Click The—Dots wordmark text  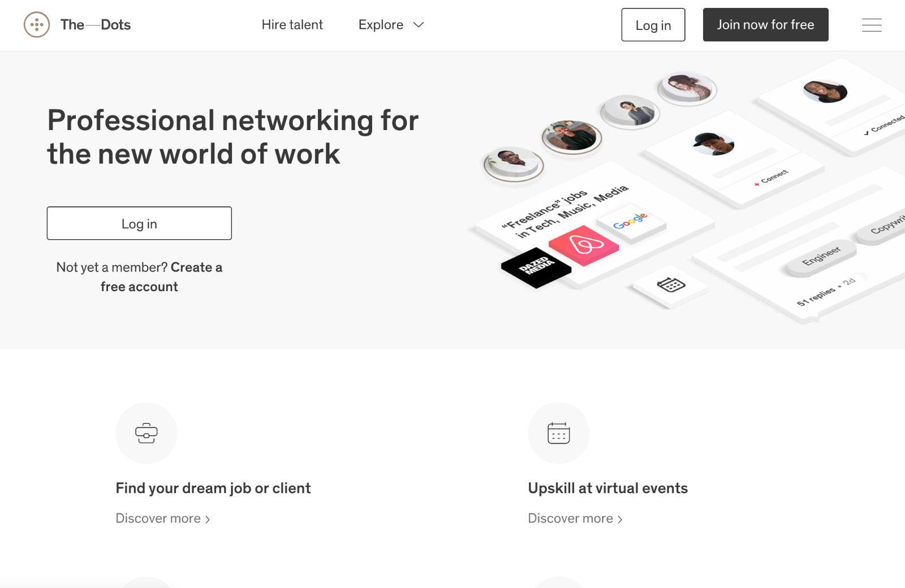point(96,25)
